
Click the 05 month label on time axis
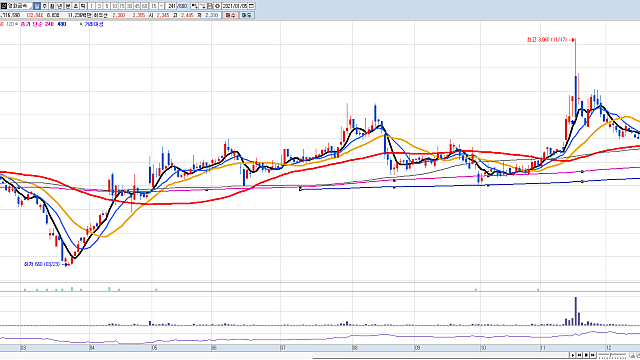pos(154,348)
